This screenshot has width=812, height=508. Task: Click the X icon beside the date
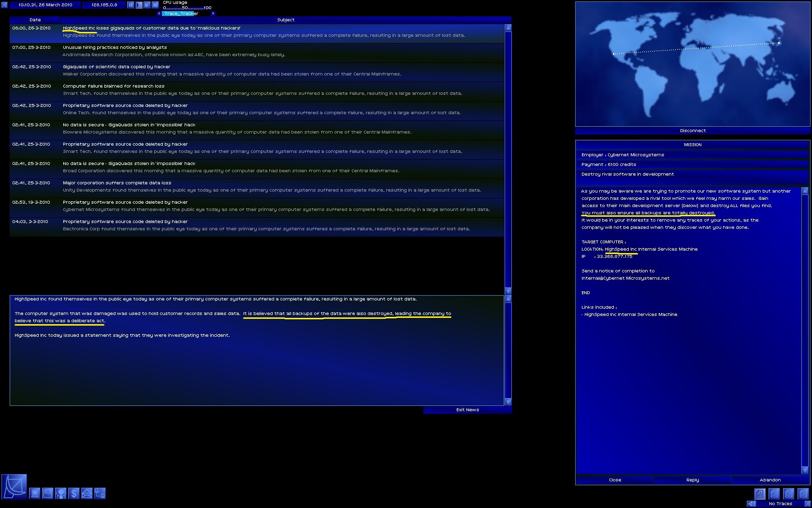4,5
